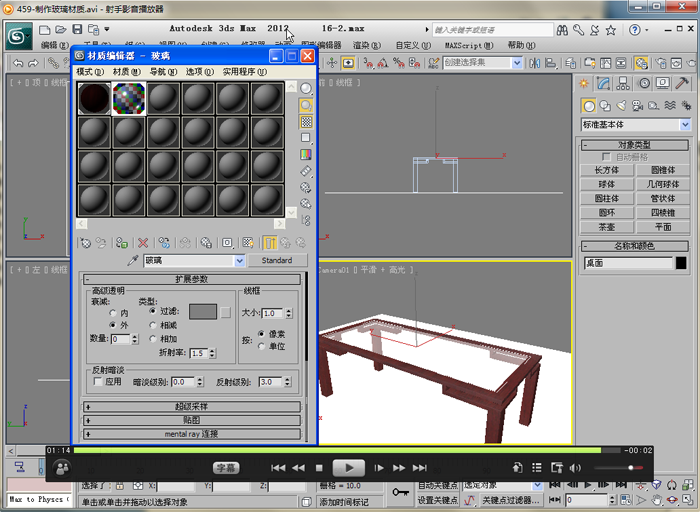Click Get Material icon in material editor

tap(85, 243)
